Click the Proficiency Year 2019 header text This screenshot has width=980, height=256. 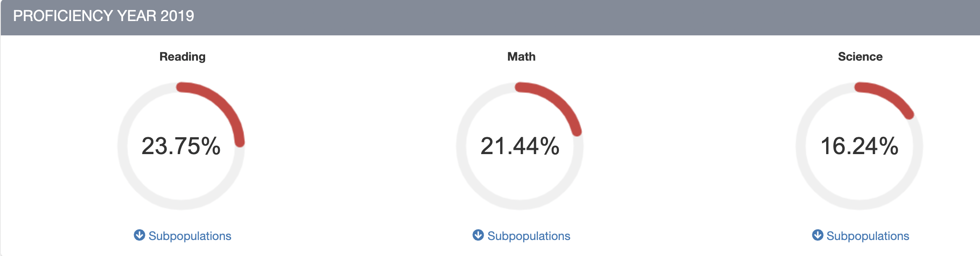tap(103, 16)
